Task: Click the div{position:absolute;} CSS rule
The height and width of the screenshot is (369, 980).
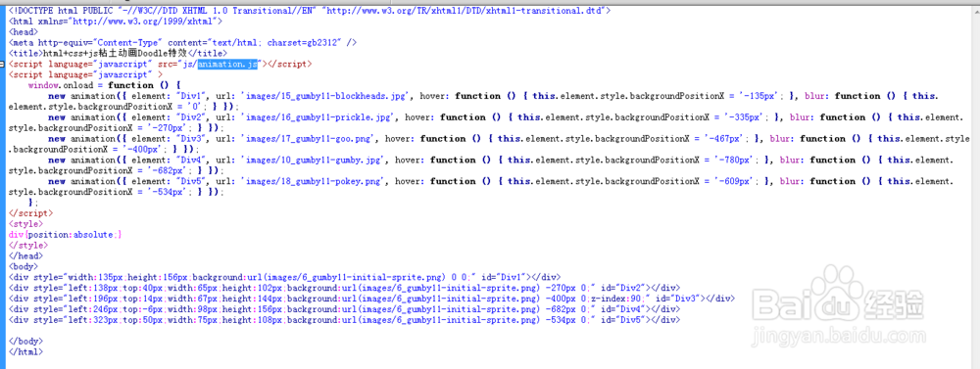Action: [x=65, y=234]
